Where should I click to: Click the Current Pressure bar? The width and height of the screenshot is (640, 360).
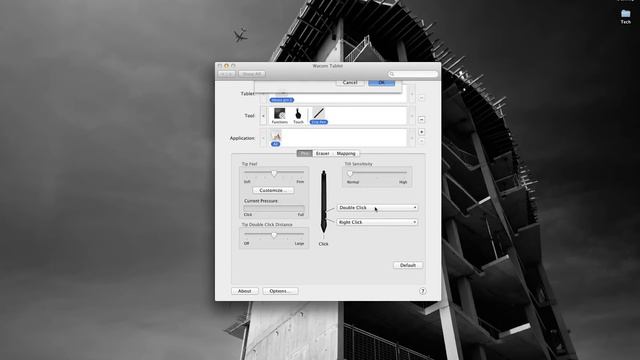coord(274,208)
